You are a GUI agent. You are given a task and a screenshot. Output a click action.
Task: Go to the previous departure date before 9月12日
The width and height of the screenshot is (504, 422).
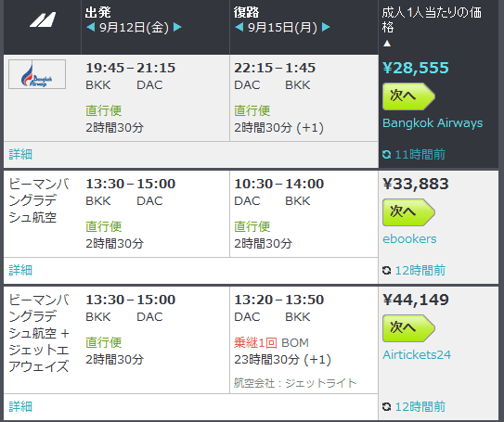90,27
